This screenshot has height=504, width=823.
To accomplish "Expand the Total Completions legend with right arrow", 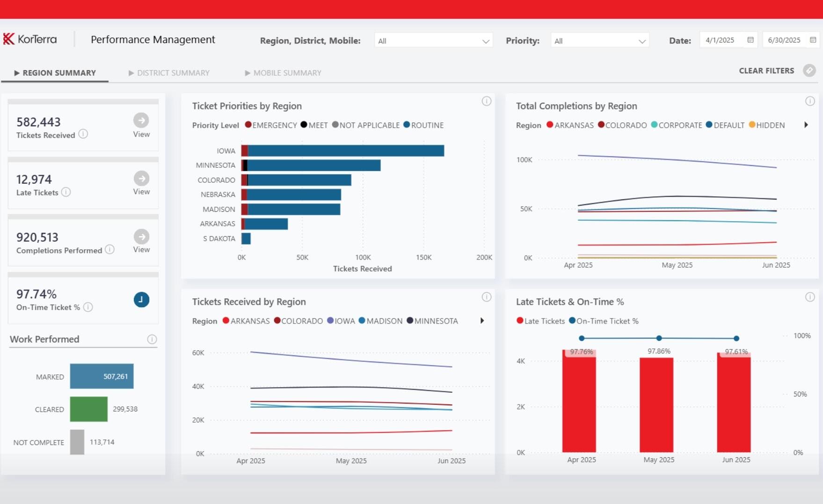I will pyautogui.click(x=806, y=125).
